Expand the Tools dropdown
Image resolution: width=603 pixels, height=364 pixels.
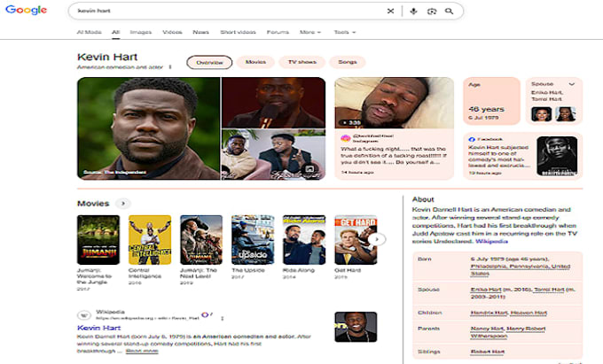(x=345, y=32)
